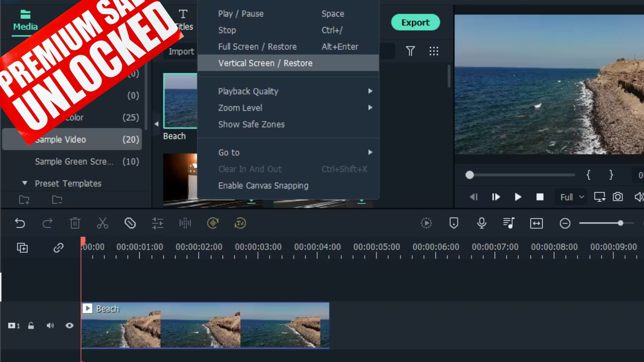This screenshot has width=644, height=362.
Task: Select Vertical Screen / Restore menu entry
Action: click(x=265, y=63)
